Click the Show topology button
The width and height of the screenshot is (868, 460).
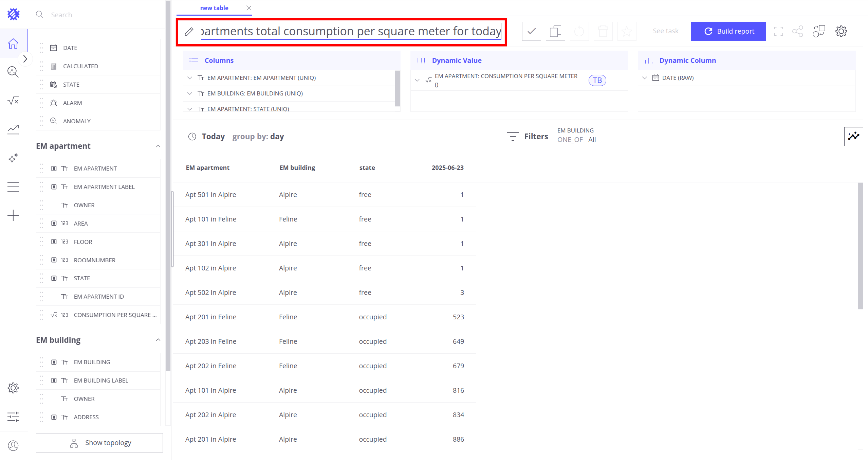[x=99, y=443]
